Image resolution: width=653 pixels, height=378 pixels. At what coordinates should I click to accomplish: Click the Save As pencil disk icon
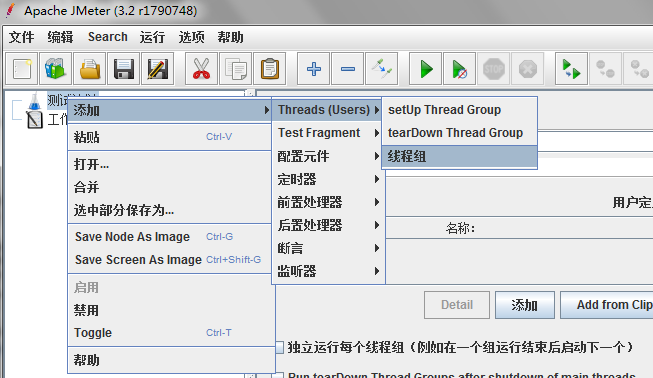click(157, 69)
